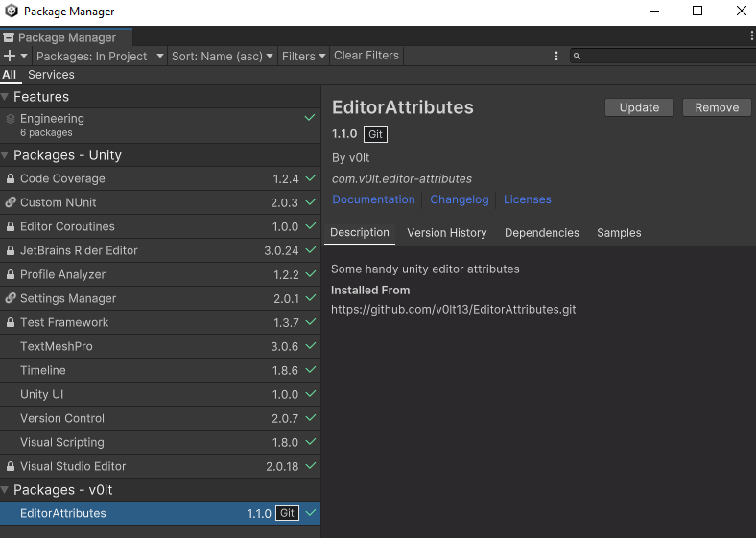Click the com.v0lt.editor-attributes package name
Viewport: 756px width, 538px height.
tap(402, 178)
